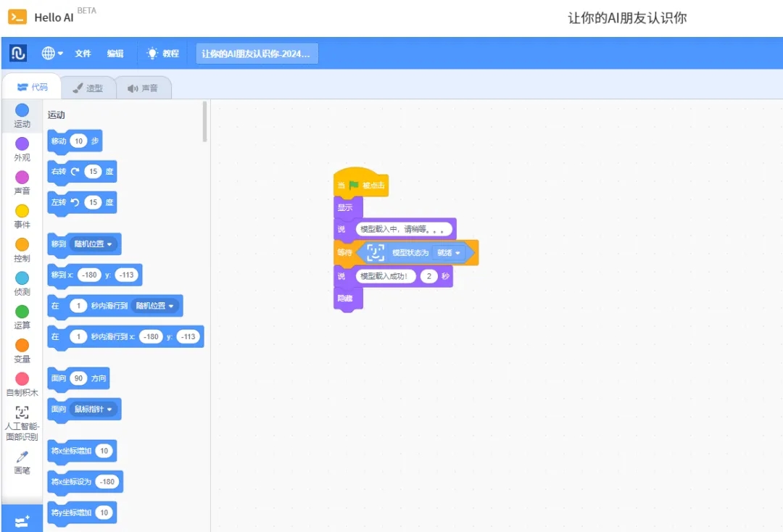This screenshot has height=532, width=783.
Task: Open the 编辑 menu
Action: click(x=115, y=54)
